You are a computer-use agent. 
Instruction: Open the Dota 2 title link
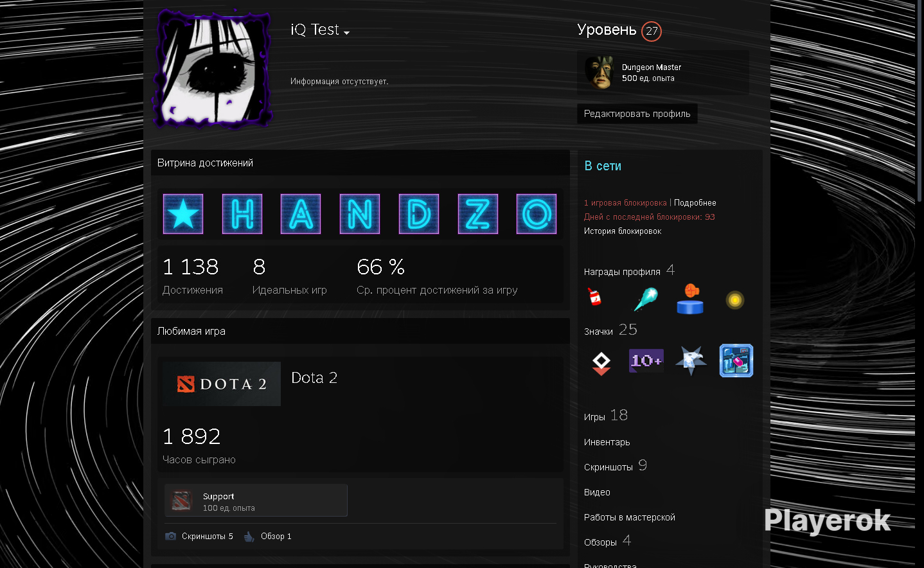click(x=314, y=378)
